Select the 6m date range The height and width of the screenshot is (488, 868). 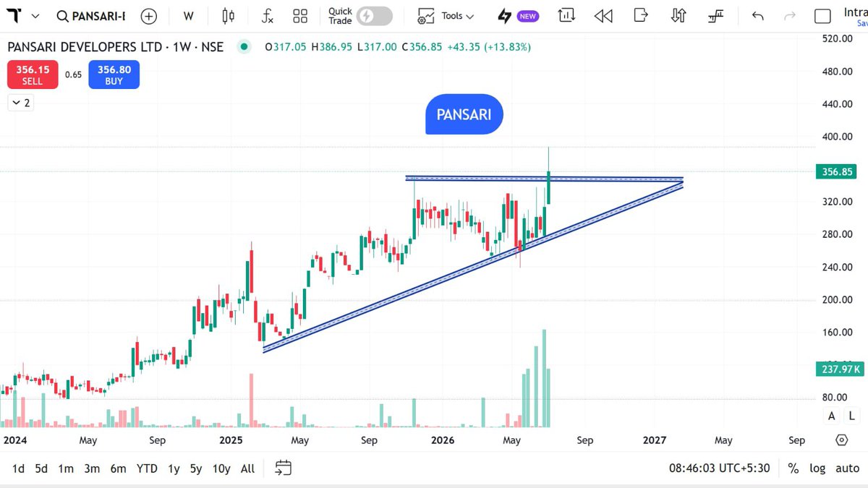(x=118, y=468)
